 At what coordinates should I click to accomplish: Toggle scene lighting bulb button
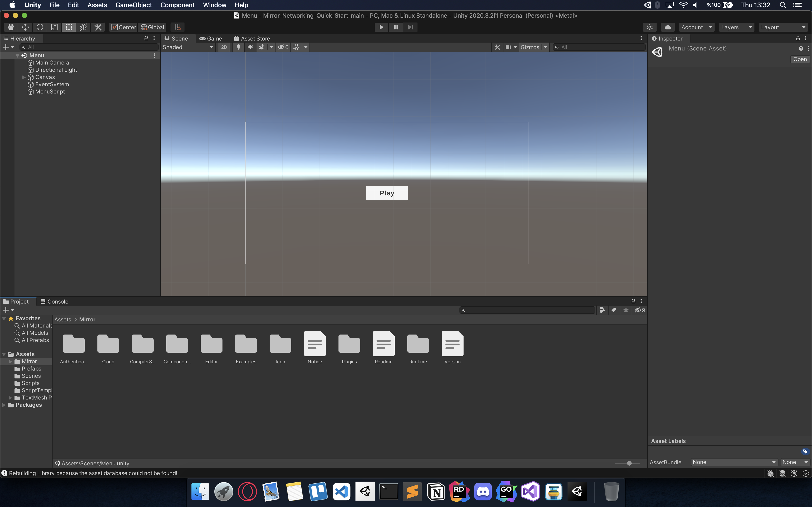click(x=238, y=47)
